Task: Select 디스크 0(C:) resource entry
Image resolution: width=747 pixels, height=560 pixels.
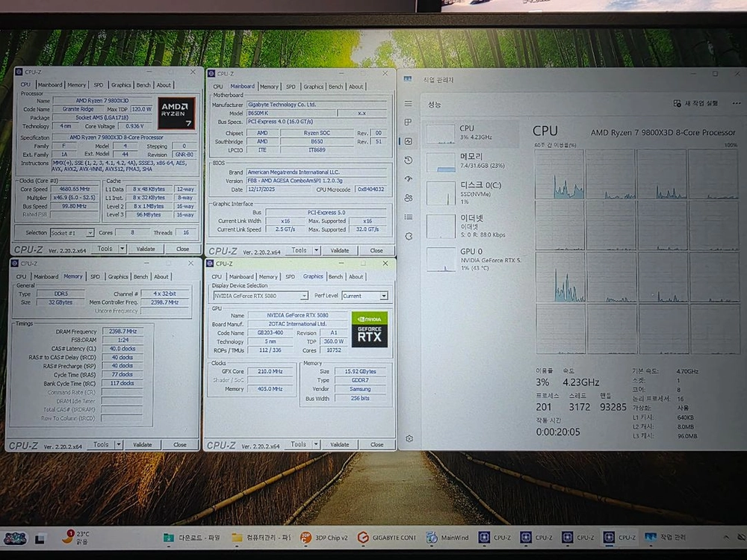Action: click(x=471, y=193)
